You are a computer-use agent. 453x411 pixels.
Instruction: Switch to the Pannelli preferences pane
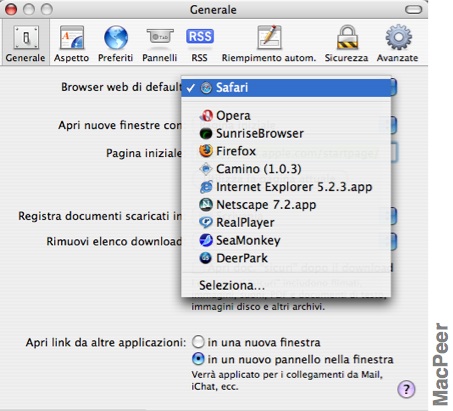click(160, 44)
